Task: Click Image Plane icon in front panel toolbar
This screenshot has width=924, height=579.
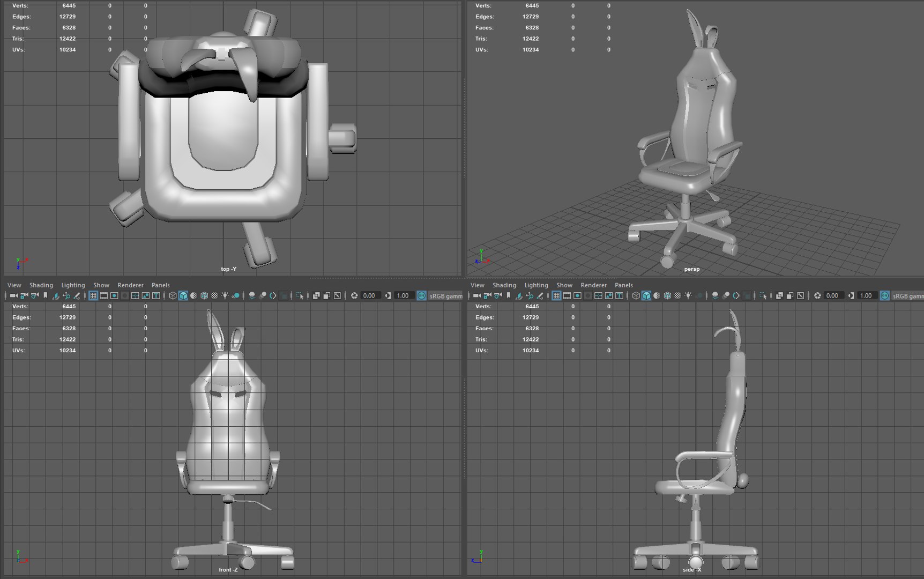Action: pyautogui.click(x=56, y=295)
